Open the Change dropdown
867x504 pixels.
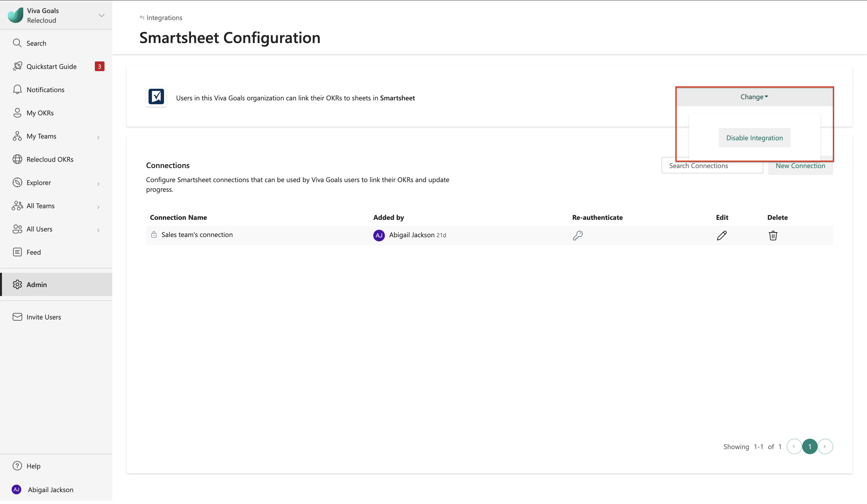[x=754, y=97]
